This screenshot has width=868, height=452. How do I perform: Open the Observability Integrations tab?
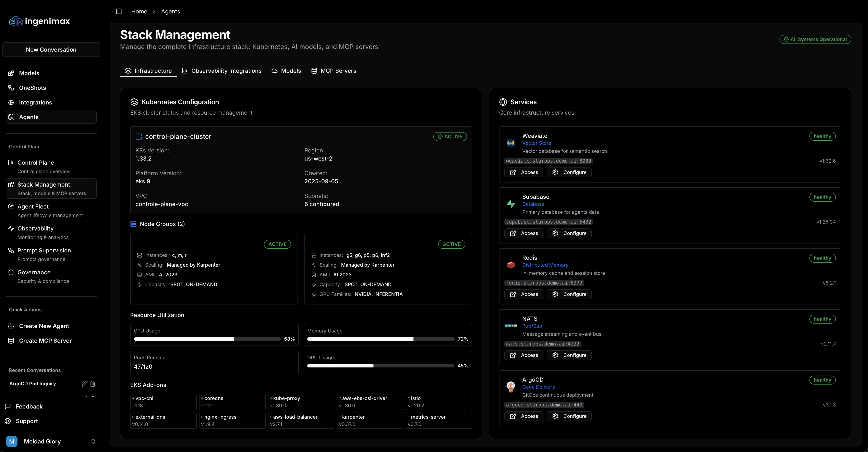[x=222, y=71]
